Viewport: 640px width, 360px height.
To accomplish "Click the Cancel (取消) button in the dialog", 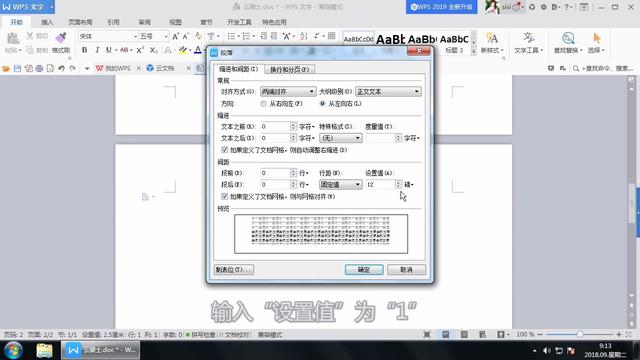I will coord(406,269).
